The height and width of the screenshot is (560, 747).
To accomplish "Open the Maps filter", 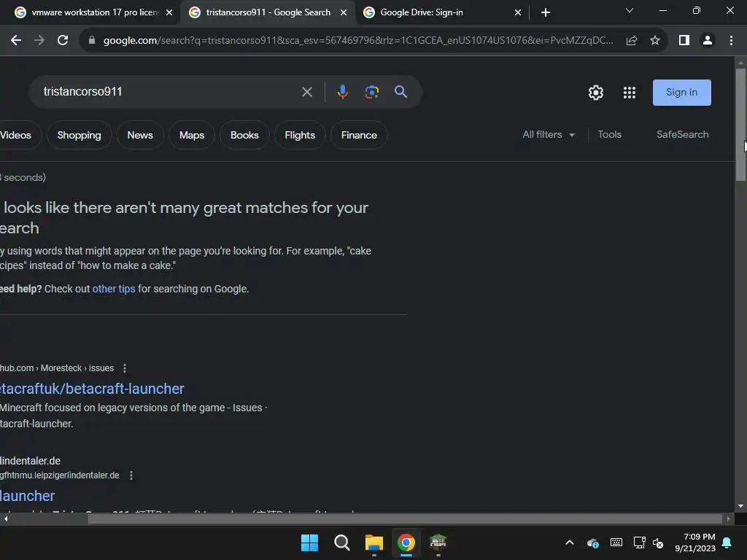I will click(192, 135).
